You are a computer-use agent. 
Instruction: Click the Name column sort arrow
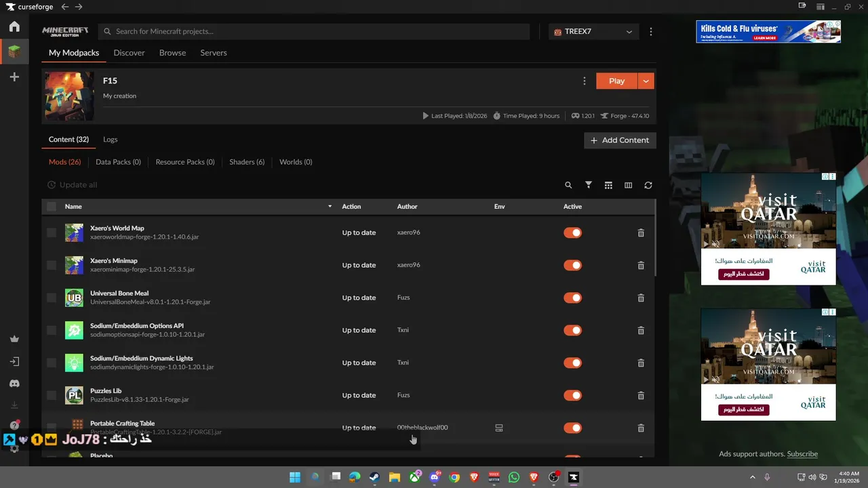(330, 206)
